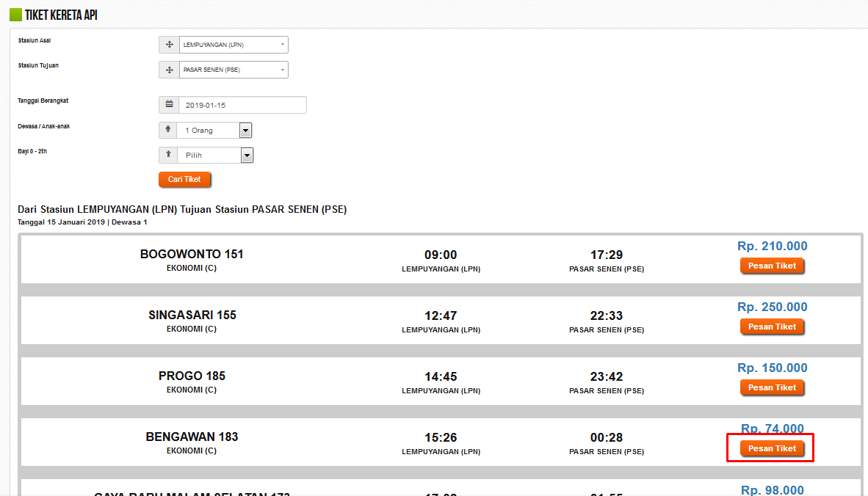This screenshot has height=496, width=868.
Task: Click the 2019-01-15 departure date field
Action: (242, 105)
